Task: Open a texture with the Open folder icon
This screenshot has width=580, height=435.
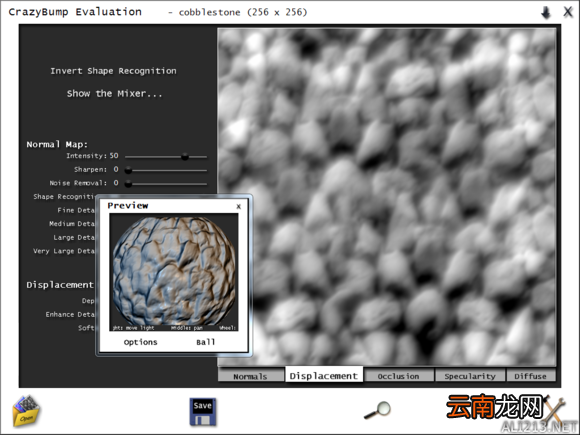Action: (x=26, y=411)
